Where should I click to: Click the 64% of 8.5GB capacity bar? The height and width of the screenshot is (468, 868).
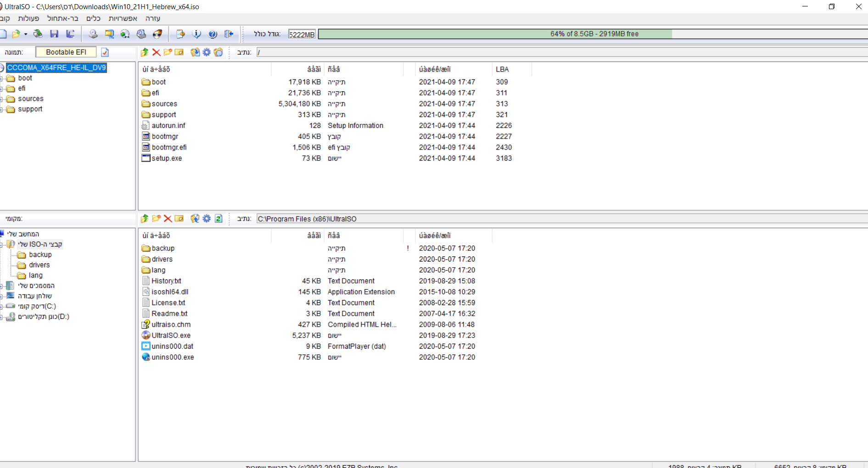click(x=593, y=34)
